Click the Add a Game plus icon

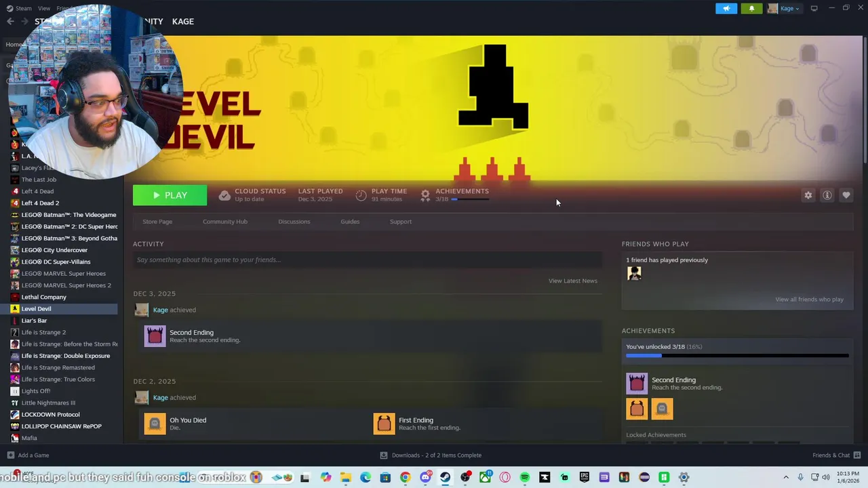pyautogui.click(x=10, y=455)
